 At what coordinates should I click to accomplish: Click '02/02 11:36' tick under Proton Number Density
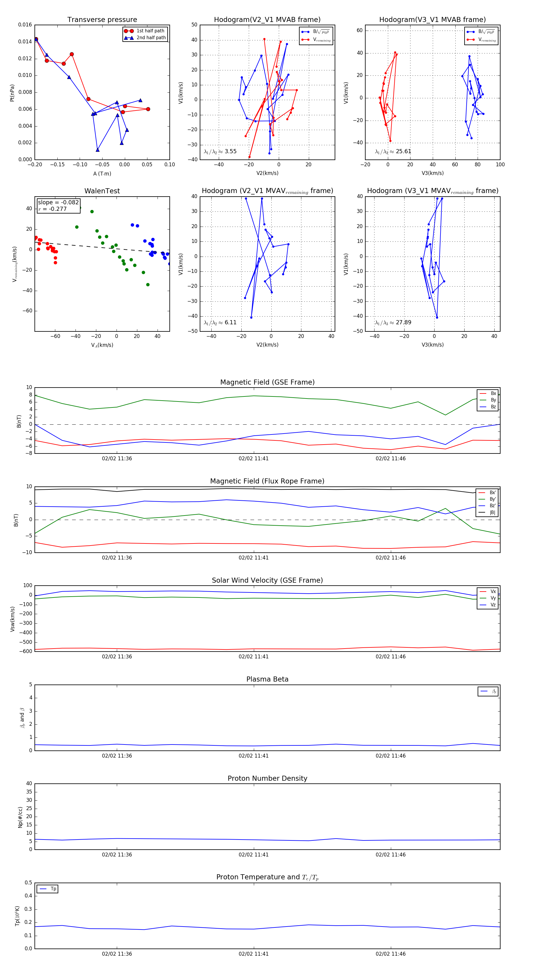coord(117,854)
